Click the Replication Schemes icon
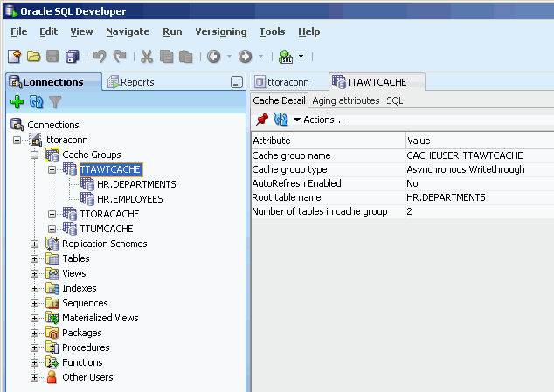Image resolution: width=554 pixels, height=392 pixels. point(52,244)
